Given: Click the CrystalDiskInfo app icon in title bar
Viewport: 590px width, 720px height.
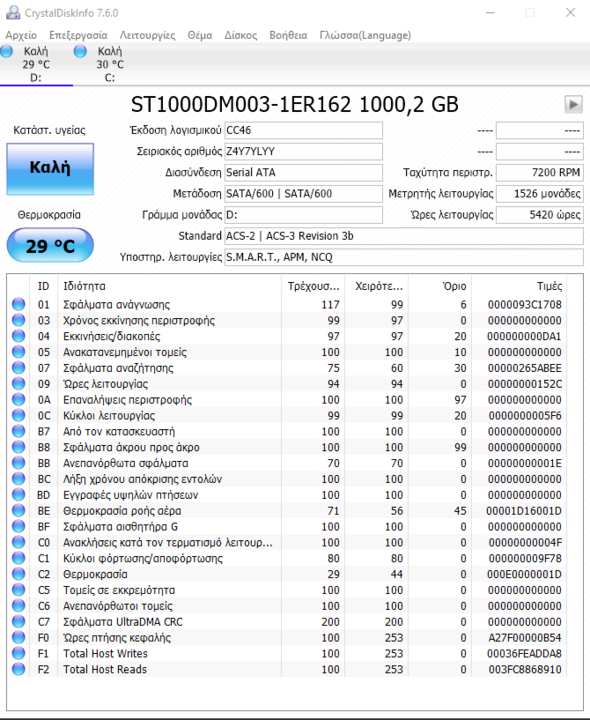Looking at the screenshot, I should [x=12, y=12].
